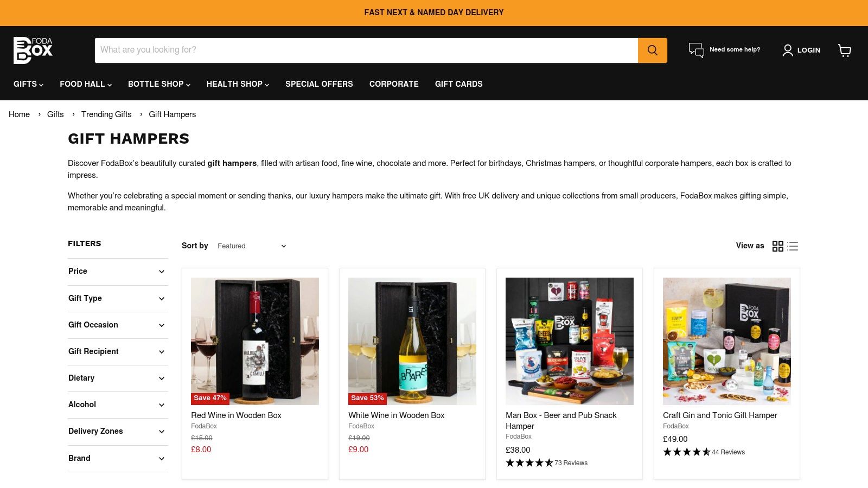Open the Need some help chat icon

[697, 50]
